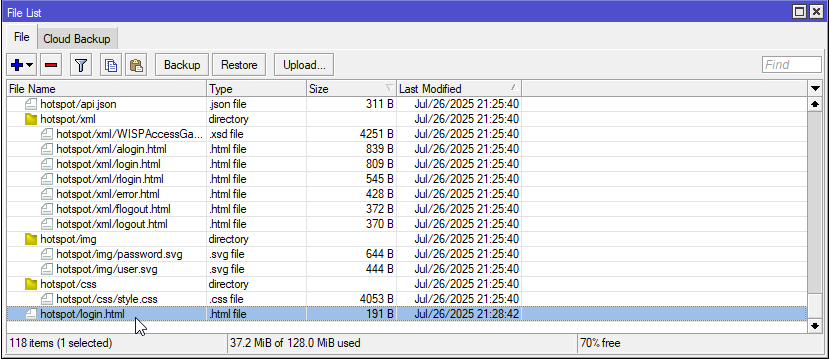Click the blue plus add icon
The height and width of the screenshot is (361, 831).
[x=17, y=65]
